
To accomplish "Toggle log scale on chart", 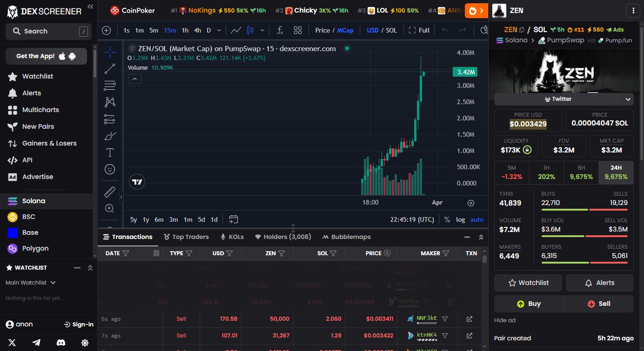I will point(460,219).
